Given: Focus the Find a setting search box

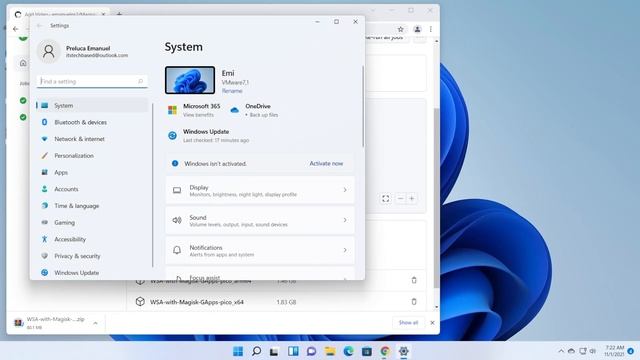Looking at the screenshot, I should coord(92,81).
